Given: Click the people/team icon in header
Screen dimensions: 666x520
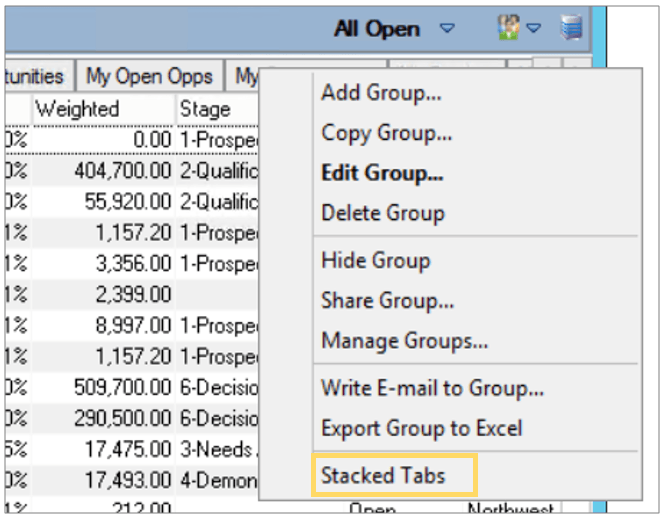Looking at the screenshot, I should coord(508,28).
